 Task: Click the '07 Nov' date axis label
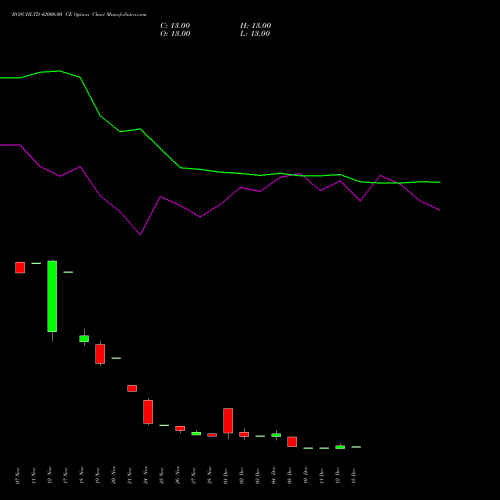[x=17, y=476]
